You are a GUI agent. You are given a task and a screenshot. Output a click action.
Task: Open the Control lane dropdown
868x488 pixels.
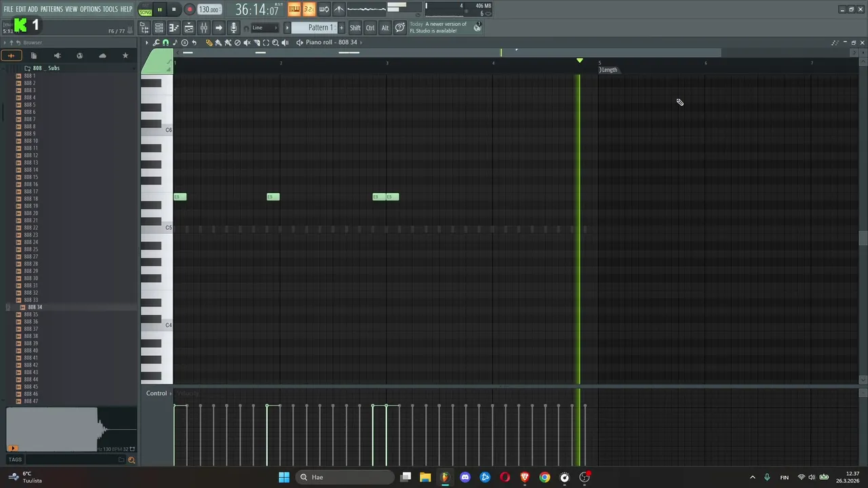click(159, 393)
